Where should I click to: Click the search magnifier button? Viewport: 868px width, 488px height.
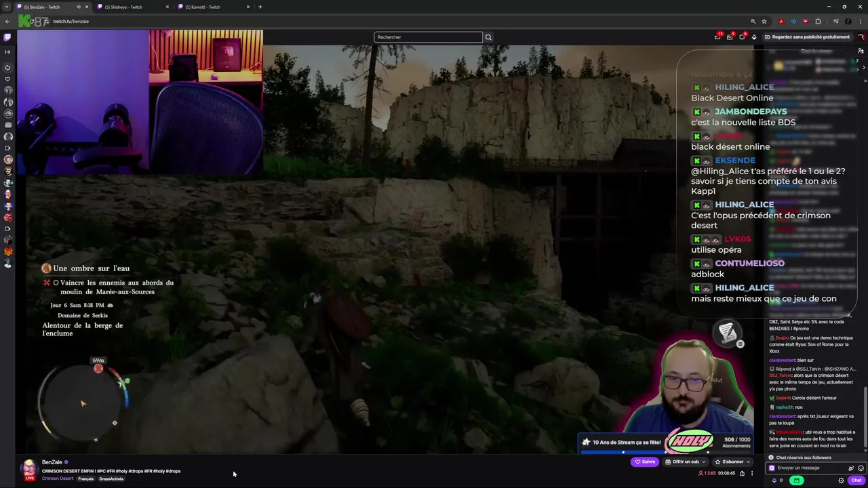point(488,37)
